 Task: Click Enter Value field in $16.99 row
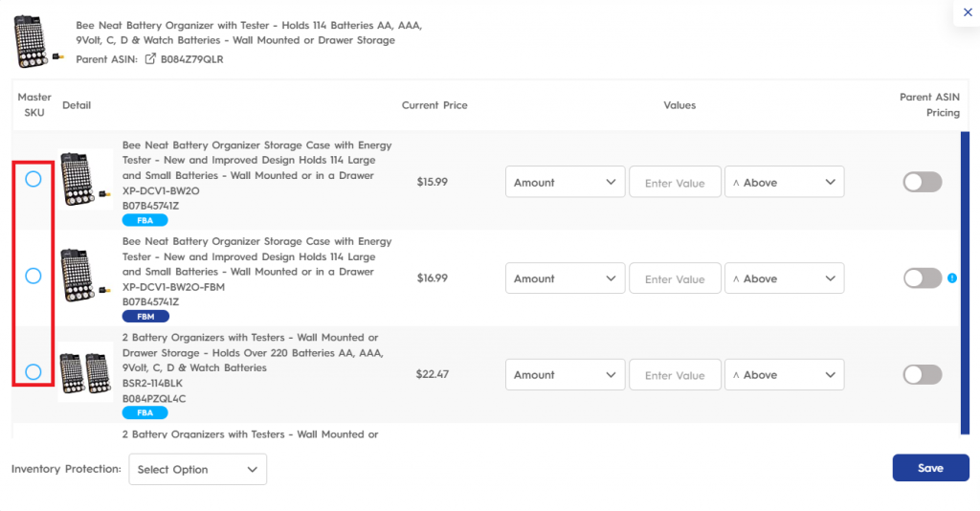pyautogui.click(x=675, y=278)
